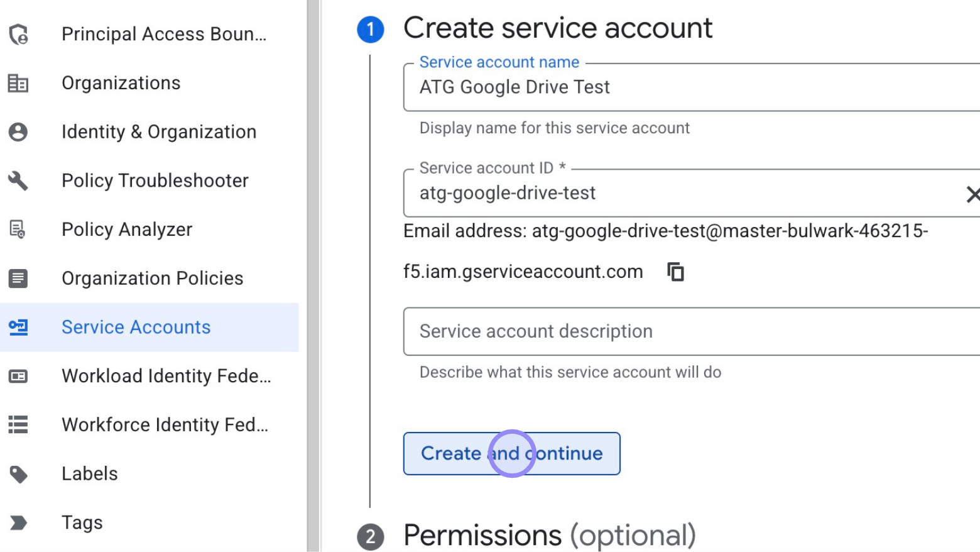Click the Create and continue button
This screenshot has width=980, height=552.
(511, 453)
